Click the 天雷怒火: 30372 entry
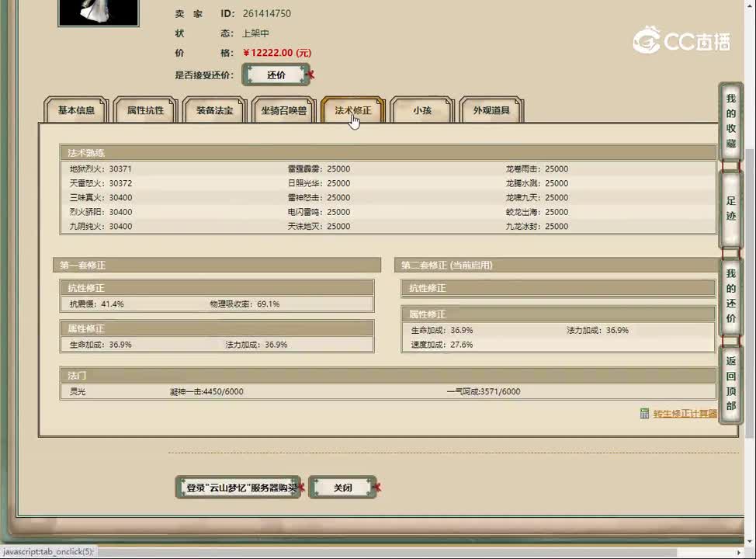 pyautogui.click(x=101, y=183)
